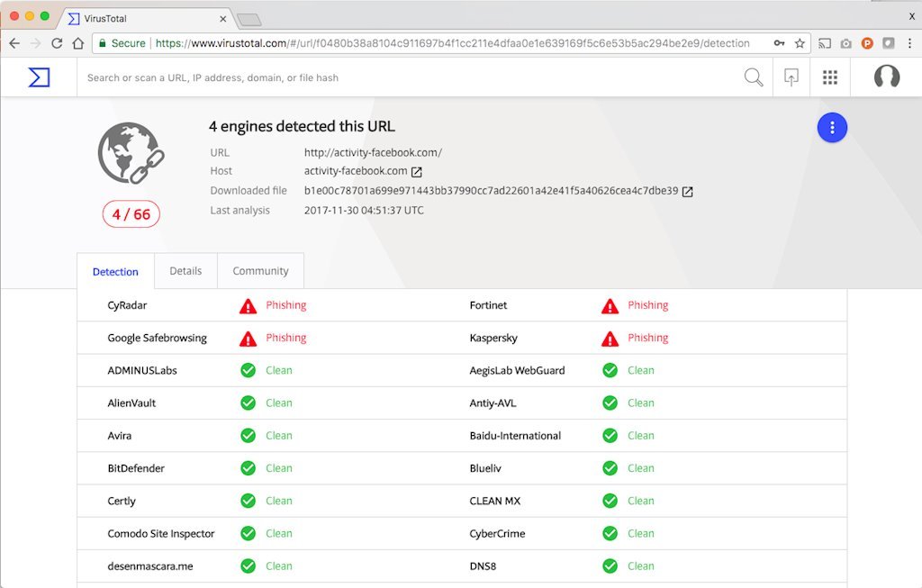922x588 pixels.
Task: Click the 4 / 66 detection score badge
Action: [x=131, y=214]
